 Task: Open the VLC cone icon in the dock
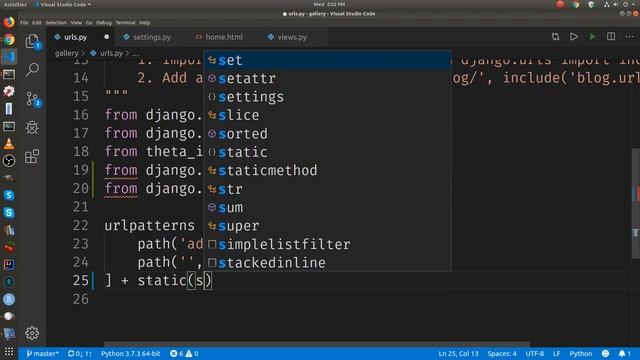click(9, 143)
